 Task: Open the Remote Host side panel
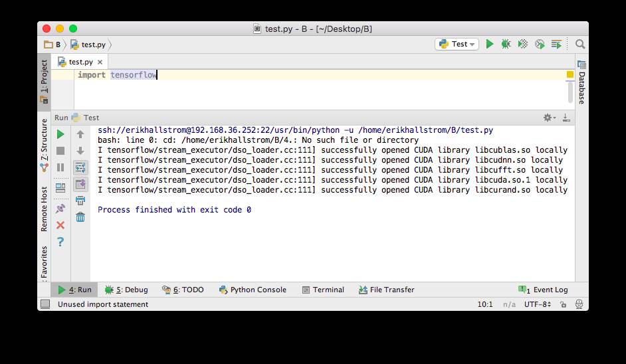(44, 209)
